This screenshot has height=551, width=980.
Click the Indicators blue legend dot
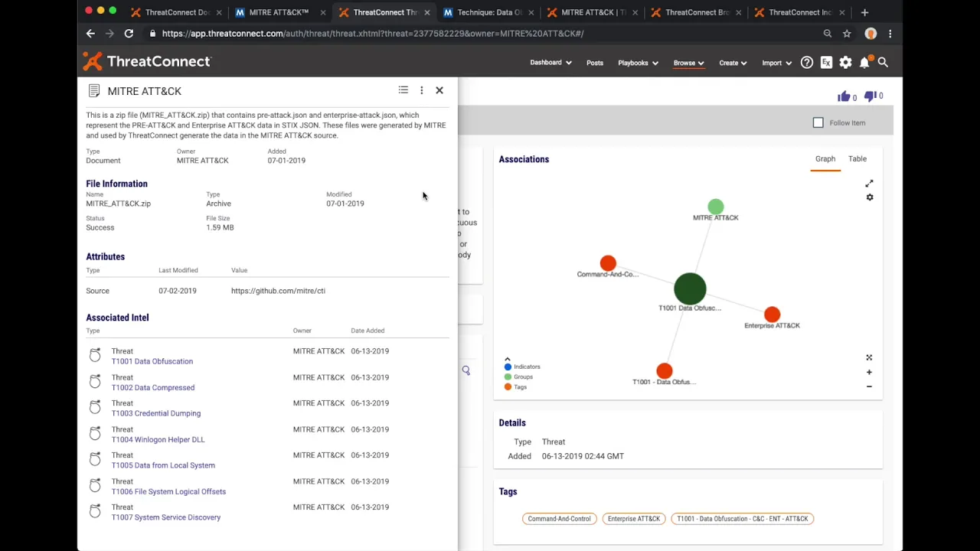(x=508, y=367)
